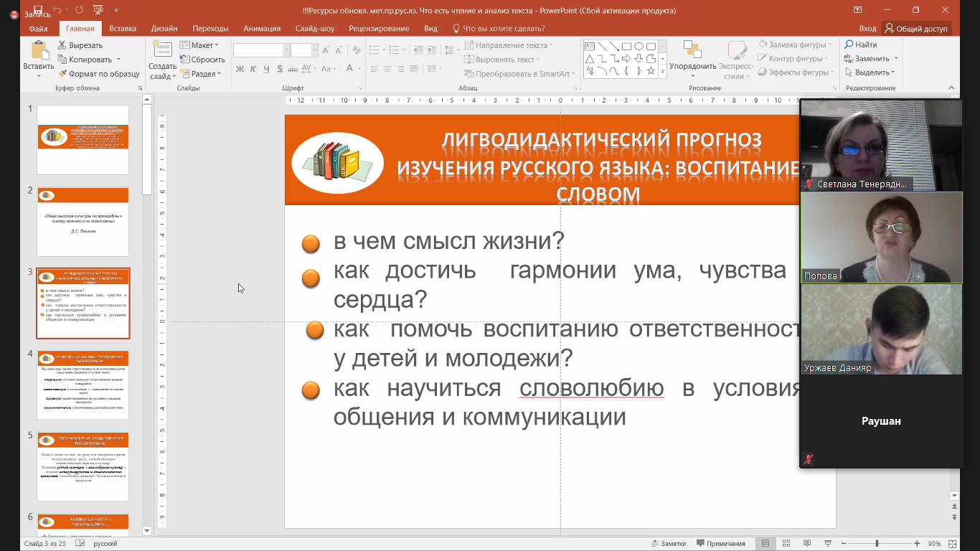Select slide 4 thumbnail in panel
The height and width of the screenshot is (551, 980).
(x=83, y=385)
